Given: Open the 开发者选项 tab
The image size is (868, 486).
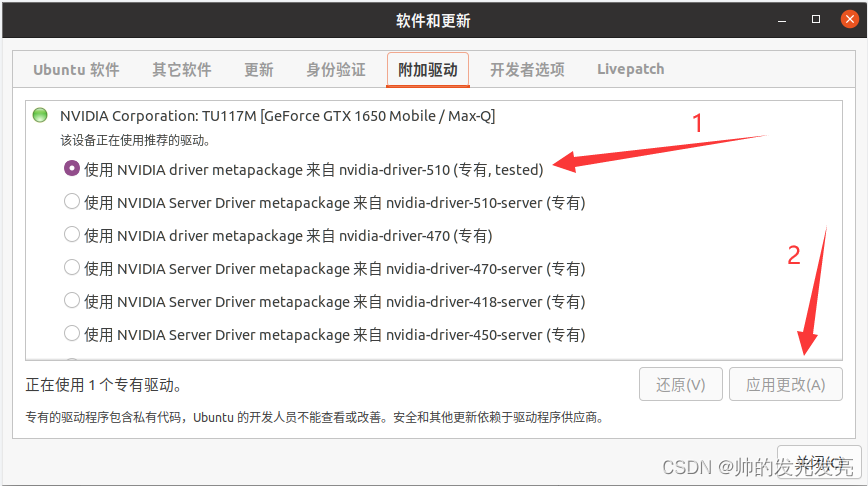Looking at the screenshot, I should 527,70.
